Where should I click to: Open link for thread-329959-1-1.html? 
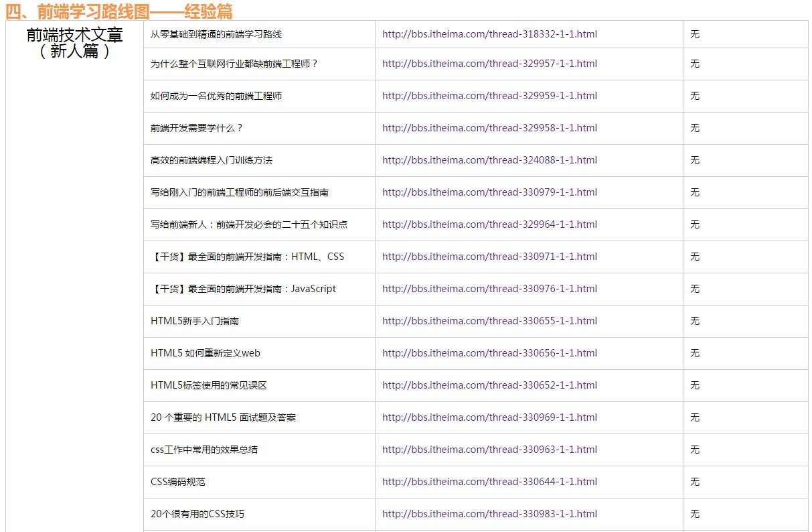pyautogui.click(x=489, y=96)
